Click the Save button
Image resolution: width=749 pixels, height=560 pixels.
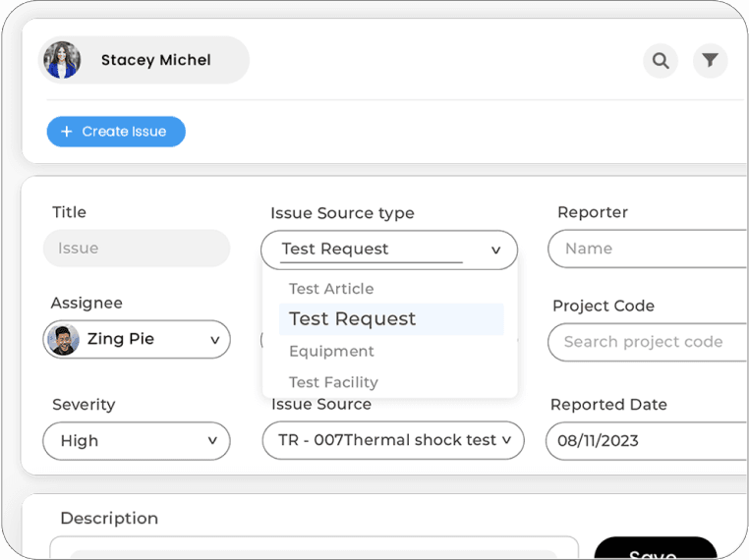coord(655,549)
